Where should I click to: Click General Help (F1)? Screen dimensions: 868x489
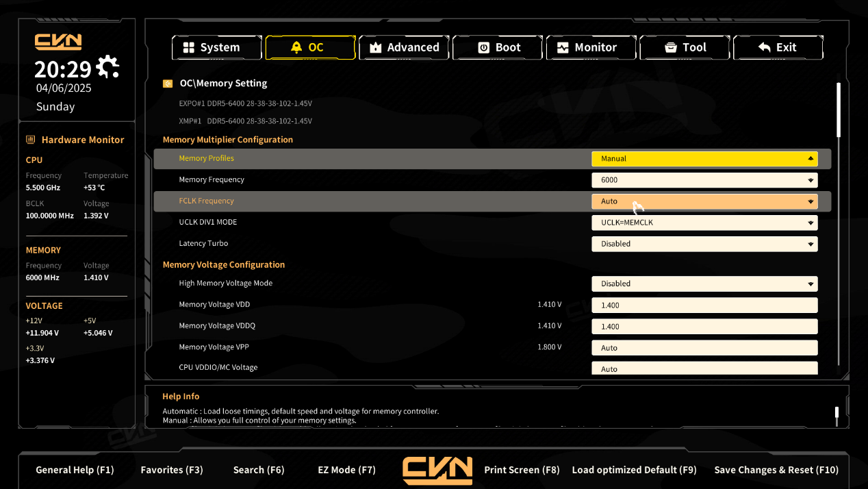pos(75,470)
